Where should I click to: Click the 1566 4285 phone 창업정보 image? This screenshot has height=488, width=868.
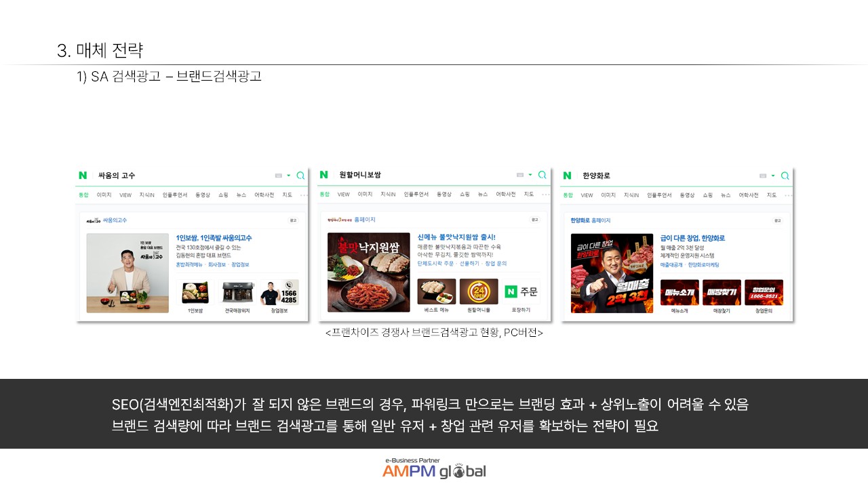(279, 293)
